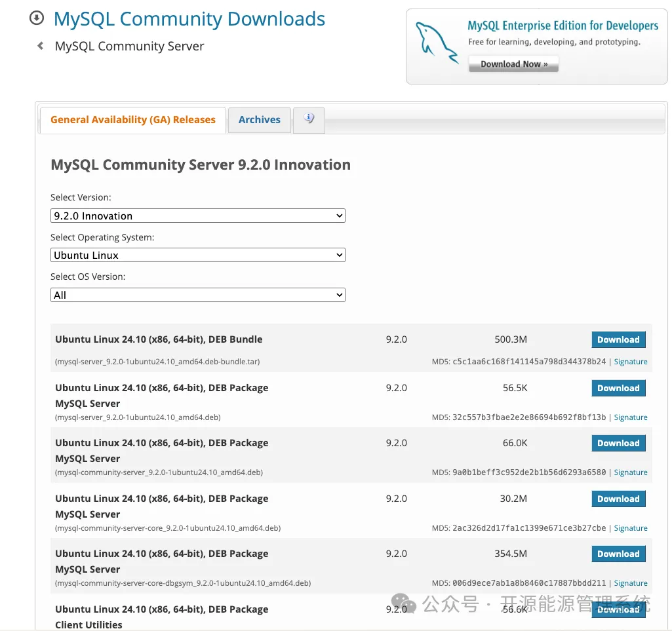The width and height of the screenshot is (672, 631).
Task: Open Signature link for server-core-dbgsym package
Action: (631, 583)
